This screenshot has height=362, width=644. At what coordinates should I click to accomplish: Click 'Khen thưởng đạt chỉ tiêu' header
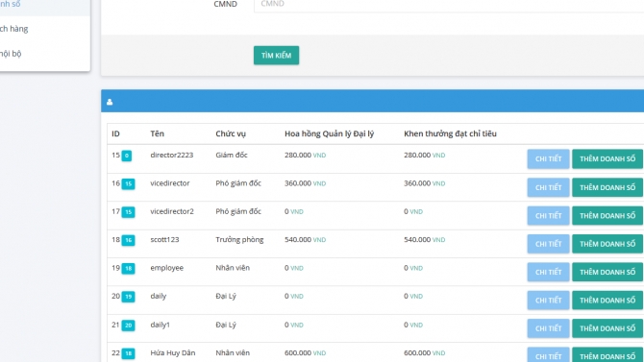click(x=450, y=133)
